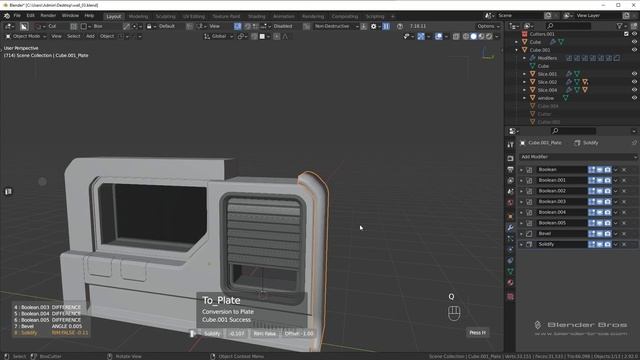Screen dimensions: 640x360
Task: Click the BoxCutter help question icon
Action: click(400, 26)
